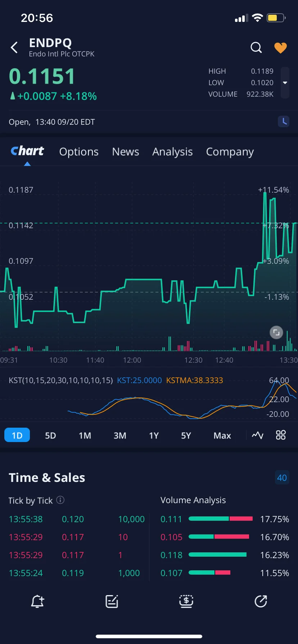Select the 5D time range
298x644 pixels.
coord(50,436)
